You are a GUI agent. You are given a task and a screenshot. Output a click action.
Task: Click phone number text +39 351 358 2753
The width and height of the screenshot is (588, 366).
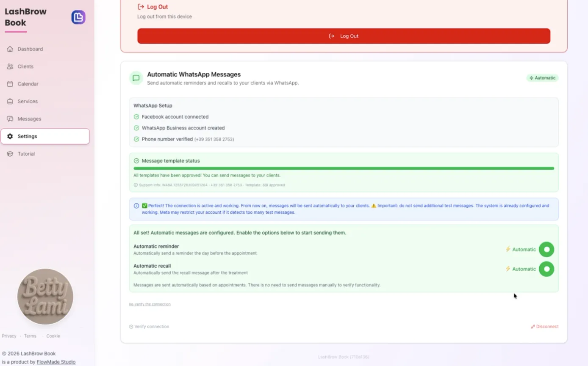(214, 139)
